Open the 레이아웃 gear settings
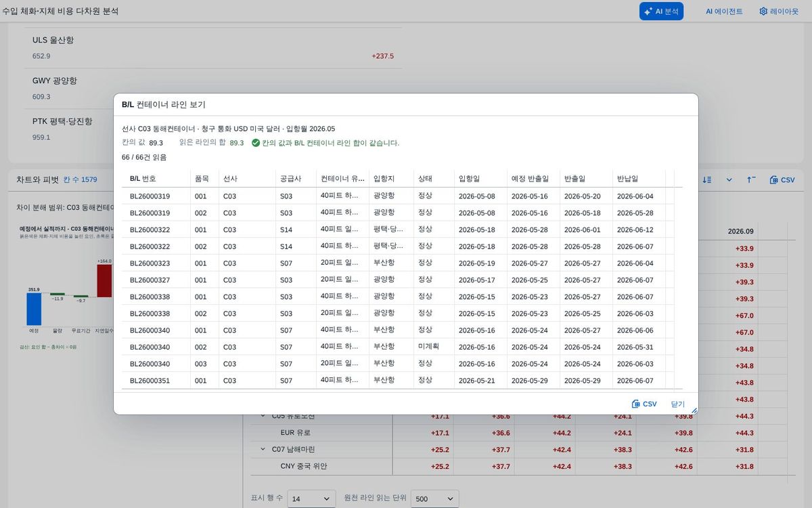812x508 pixels. point(779,12)
